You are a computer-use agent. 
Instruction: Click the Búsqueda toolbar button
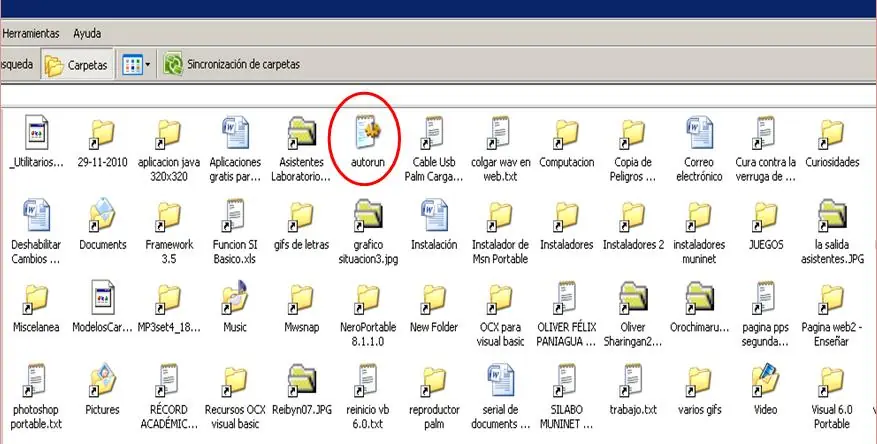(x=17, y=64)
